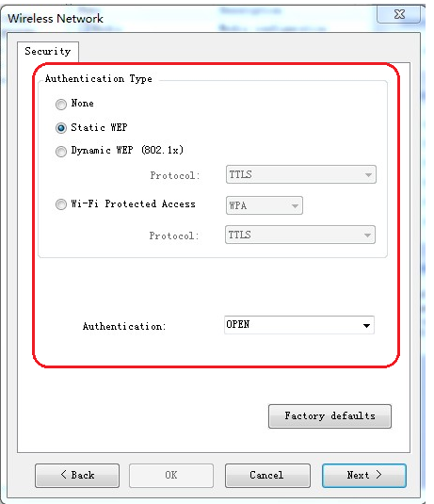The image size is (434, 504).
Task: Click the first TTLS dropdown arrow
Action: pyautogui.click(x=368, y=175)
